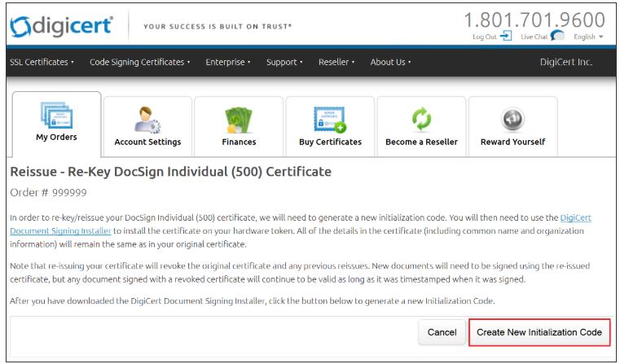Click the My Orders certificates icon

(56, 115)
